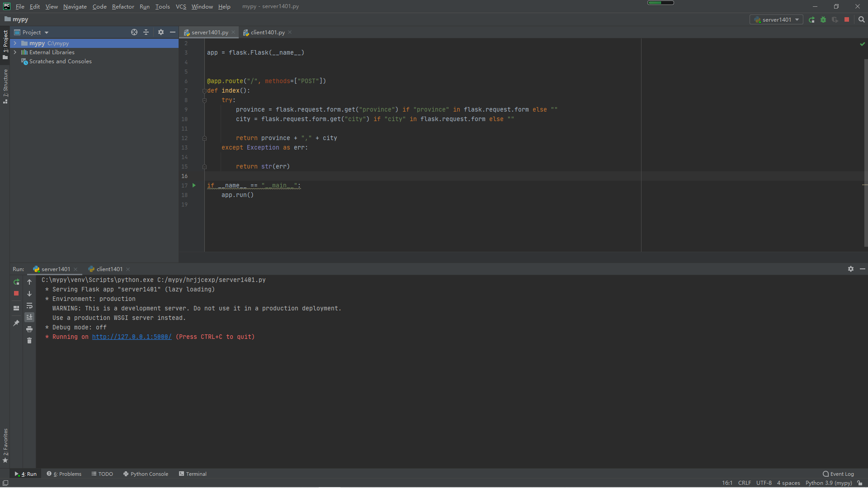This screenshot has height=488, width=868.
Task: Switch to client1401.py editor tab
Action: point(267,33)
